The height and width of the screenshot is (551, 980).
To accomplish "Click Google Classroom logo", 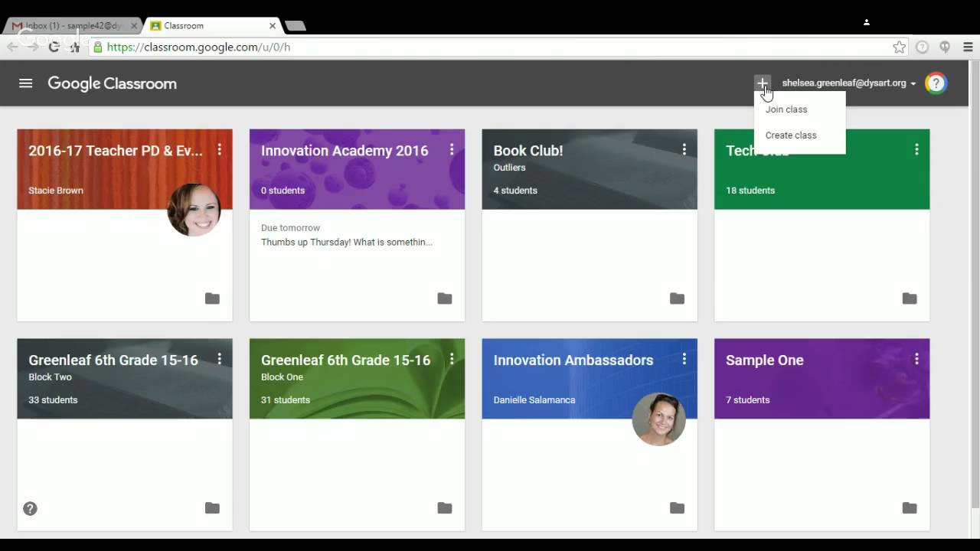I will (x=112, y=83).
